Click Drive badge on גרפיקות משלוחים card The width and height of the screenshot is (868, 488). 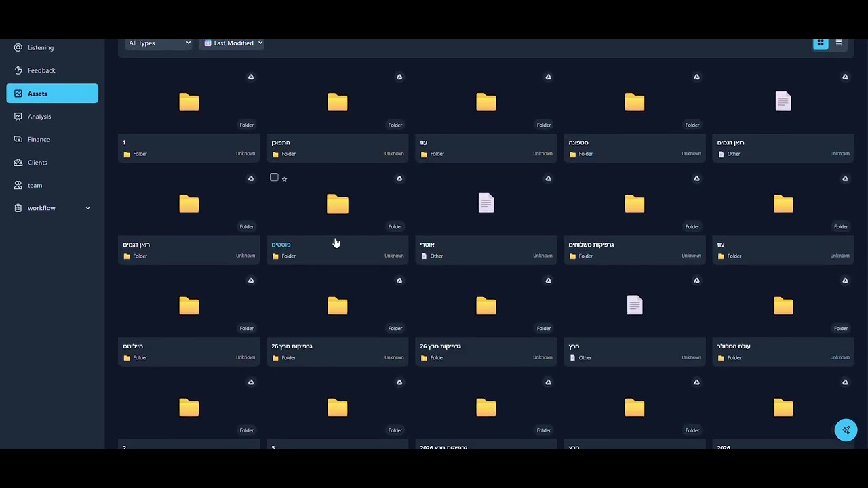696,178
